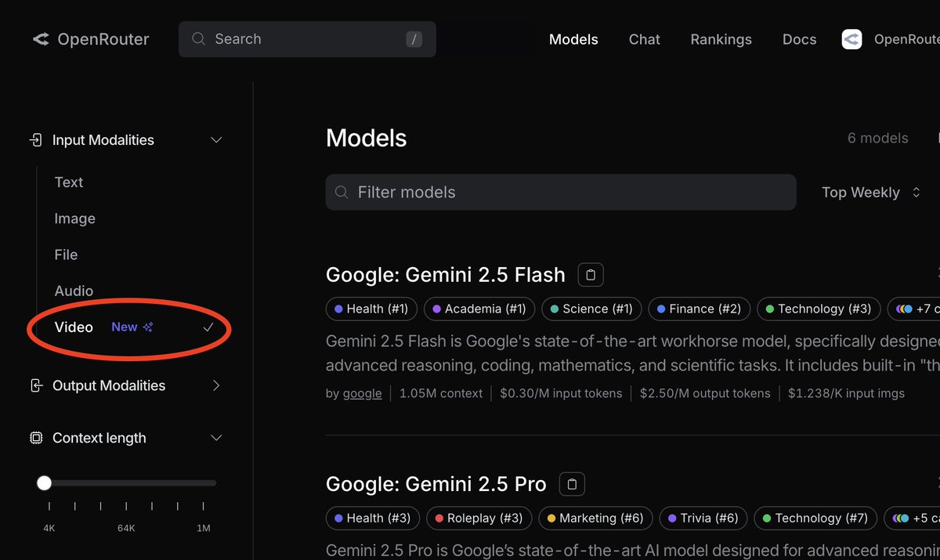This screenshot has height=560, width=940.
Task: Click the Output Modalities section icon
Action: [35, 385]
